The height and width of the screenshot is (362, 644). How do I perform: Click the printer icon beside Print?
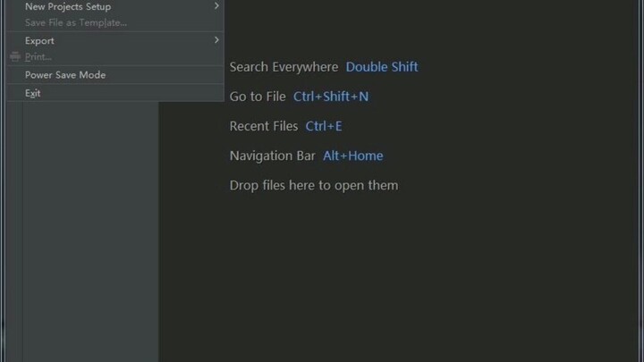[15, 56]
